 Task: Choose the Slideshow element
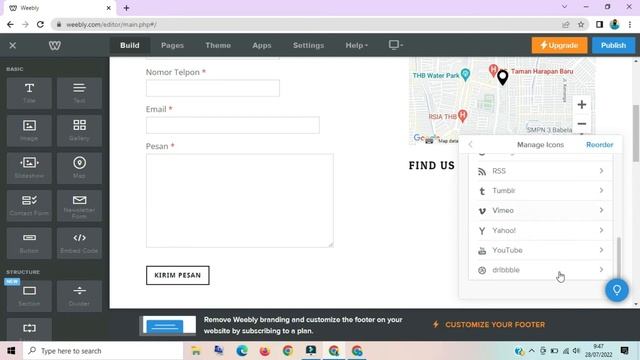pyautogui.click(x=29, y=168)
